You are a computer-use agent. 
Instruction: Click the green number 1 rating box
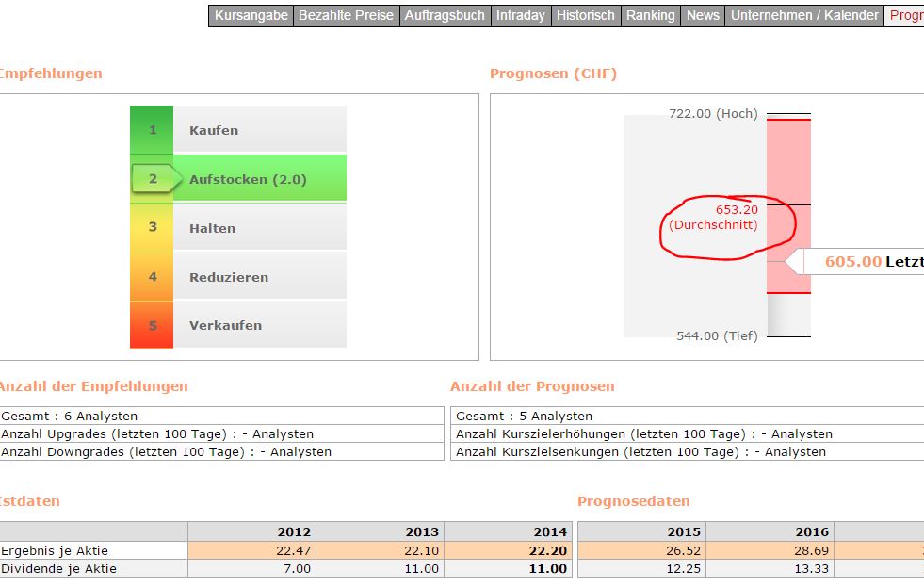[152, 130]
